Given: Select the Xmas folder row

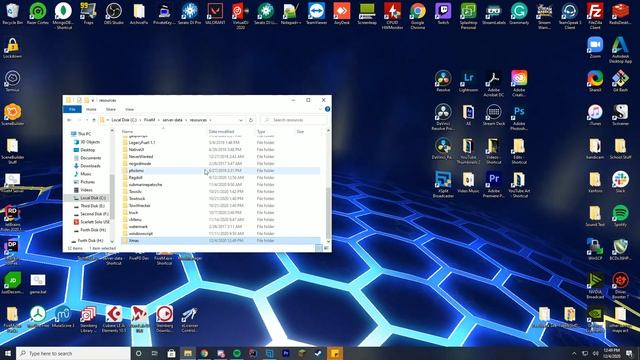Looking at the screenshot, I should pos(220,240).
